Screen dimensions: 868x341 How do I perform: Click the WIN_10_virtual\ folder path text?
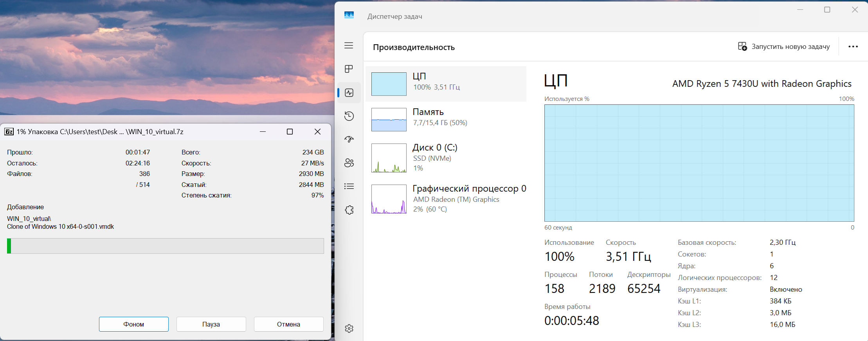click(29, 219)
